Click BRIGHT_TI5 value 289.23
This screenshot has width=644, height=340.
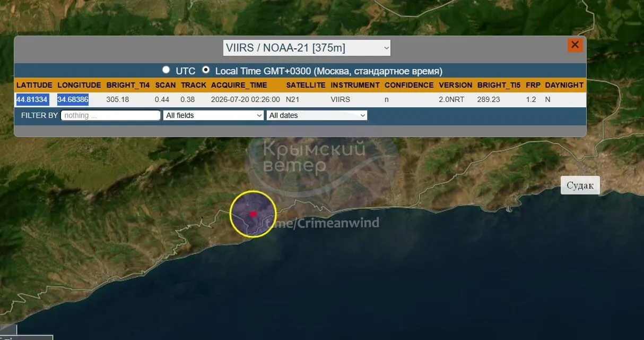pos(489,99)
